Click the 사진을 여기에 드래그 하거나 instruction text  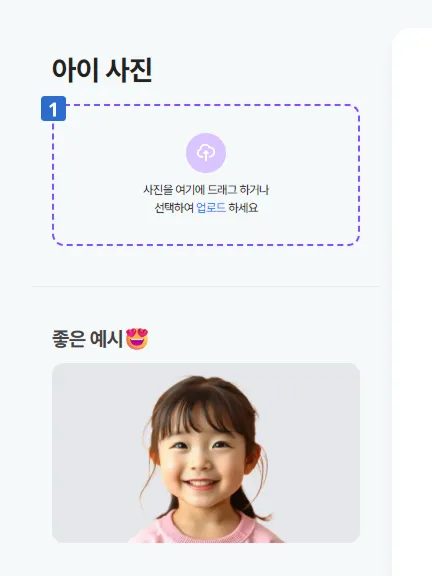(x=206, y=190)
